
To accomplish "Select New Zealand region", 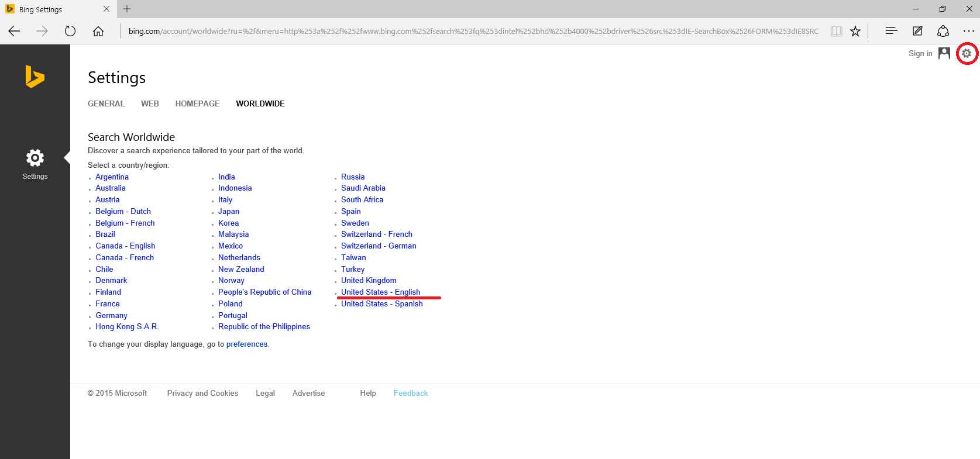I will (241, 269).
